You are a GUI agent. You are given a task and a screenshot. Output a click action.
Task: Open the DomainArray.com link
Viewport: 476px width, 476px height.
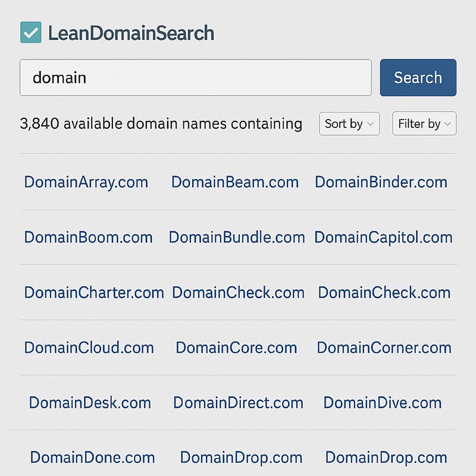pos(86,182)
